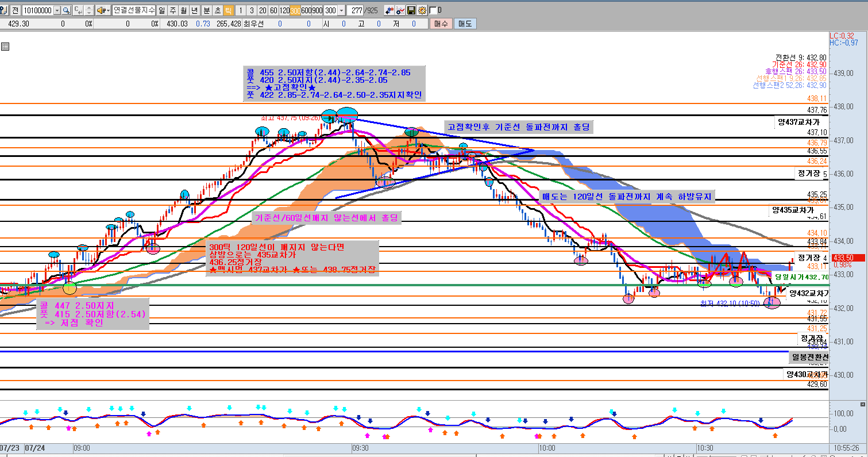
Task: Select the 년 yearly period
Action: coord(195,10)
